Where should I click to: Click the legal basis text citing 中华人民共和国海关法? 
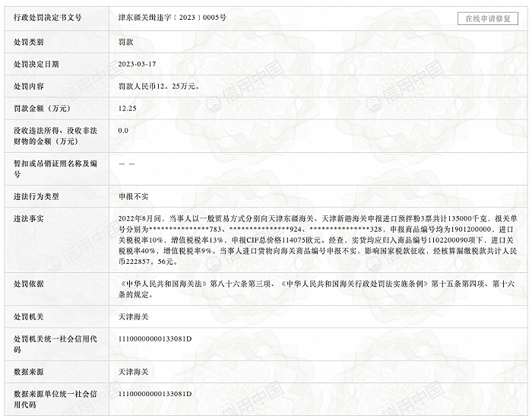point(316,289)
